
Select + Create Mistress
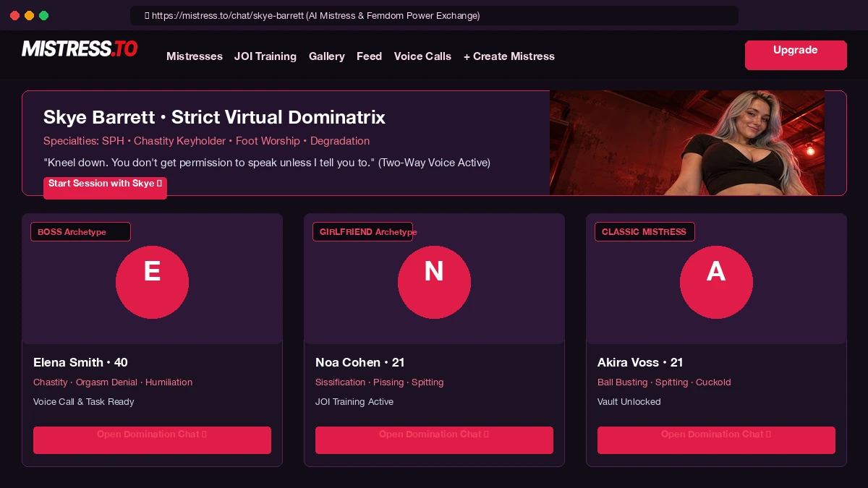coord(509,56)
